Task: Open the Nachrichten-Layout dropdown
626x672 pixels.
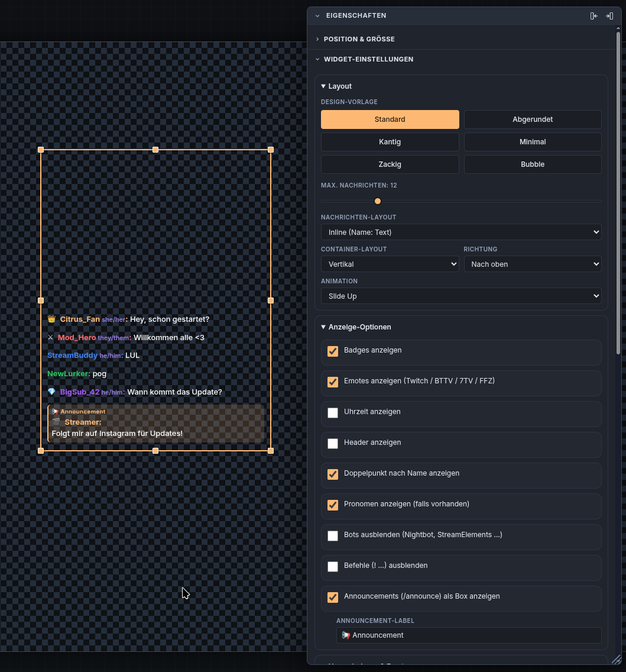Action: [x=460, y=232]
